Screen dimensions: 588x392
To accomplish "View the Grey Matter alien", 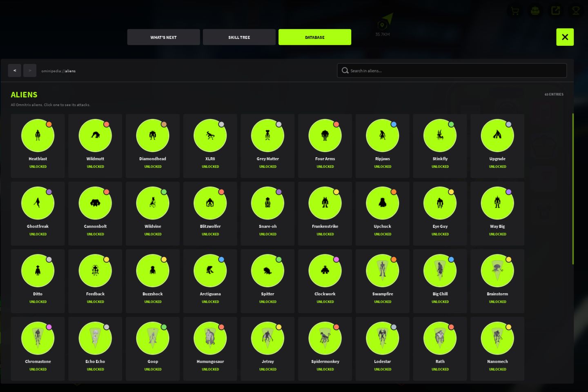I will tap(268, 146).
